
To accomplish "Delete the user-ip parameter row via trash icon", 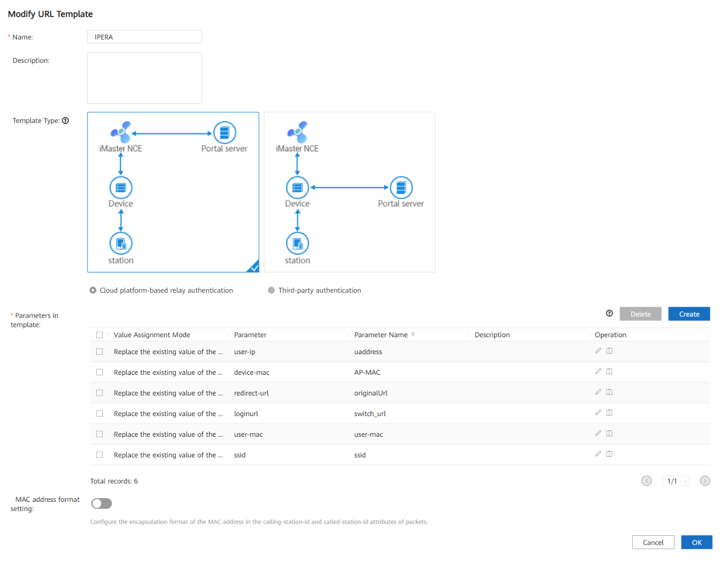I will tap(609, 351).
